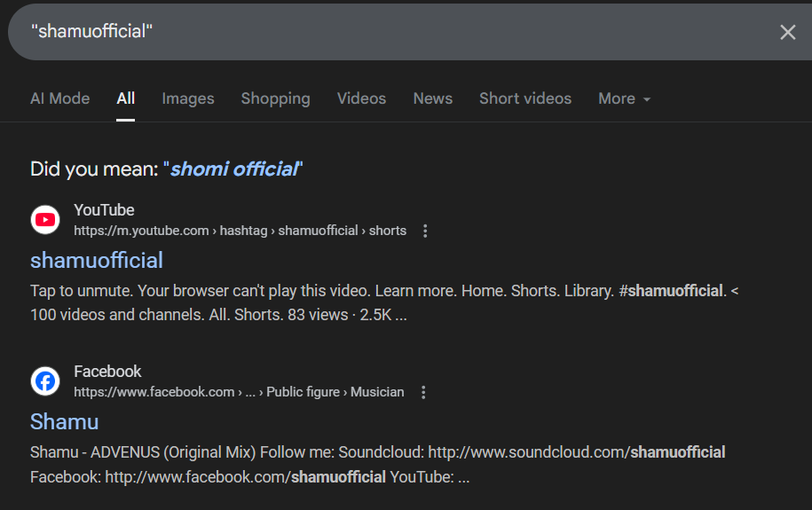
Task: Go to the Videos tab
Action: [x=361, y=98]
